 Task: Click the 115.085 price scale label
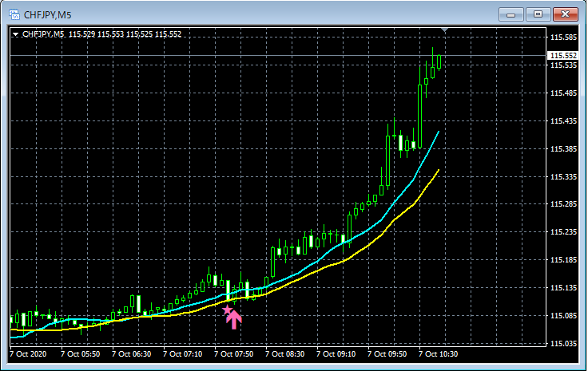(563, 316)
